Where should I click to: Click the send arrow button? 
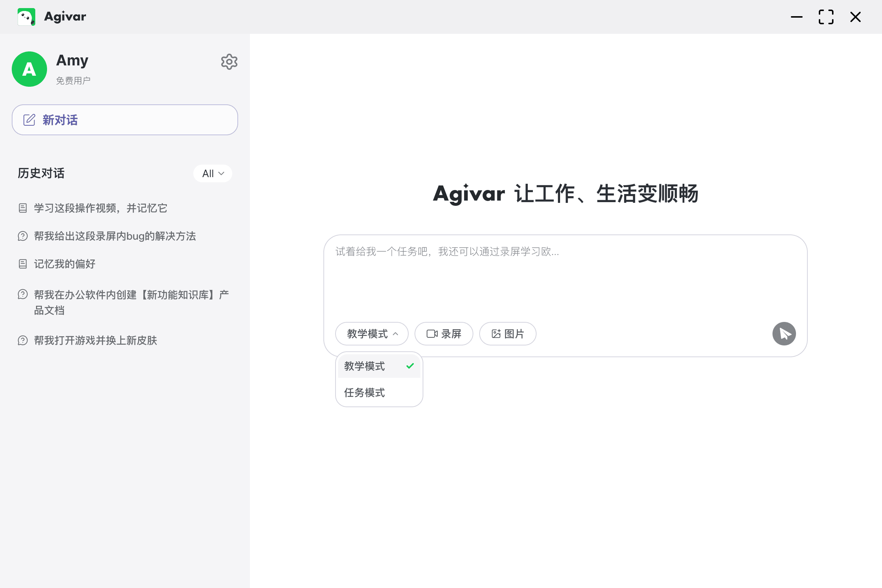click(x=784, y=334)
